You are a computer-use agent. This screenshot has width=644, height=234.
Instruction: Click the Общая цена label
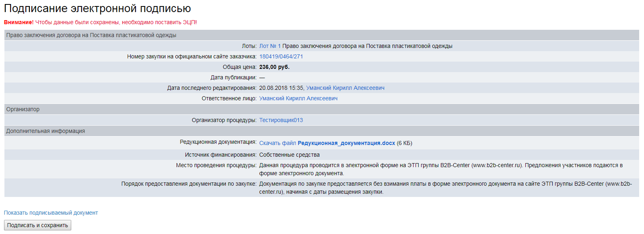coord(239,67)
